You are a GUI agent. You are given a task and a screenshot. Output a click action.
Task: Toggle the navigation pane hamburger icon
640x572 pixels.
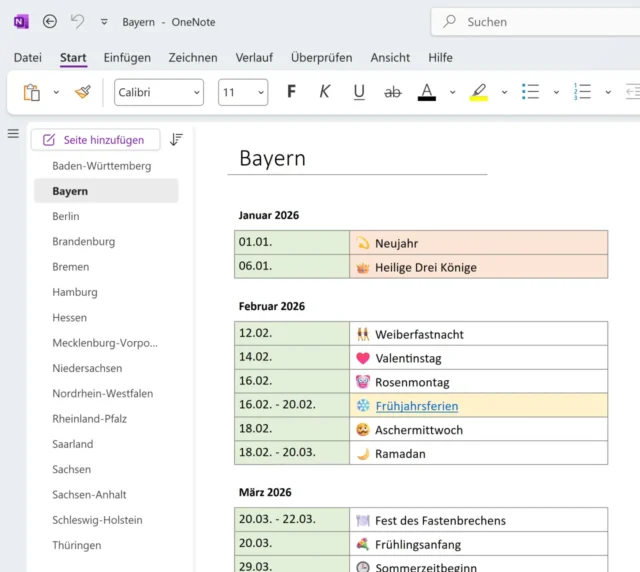(13, 134)
